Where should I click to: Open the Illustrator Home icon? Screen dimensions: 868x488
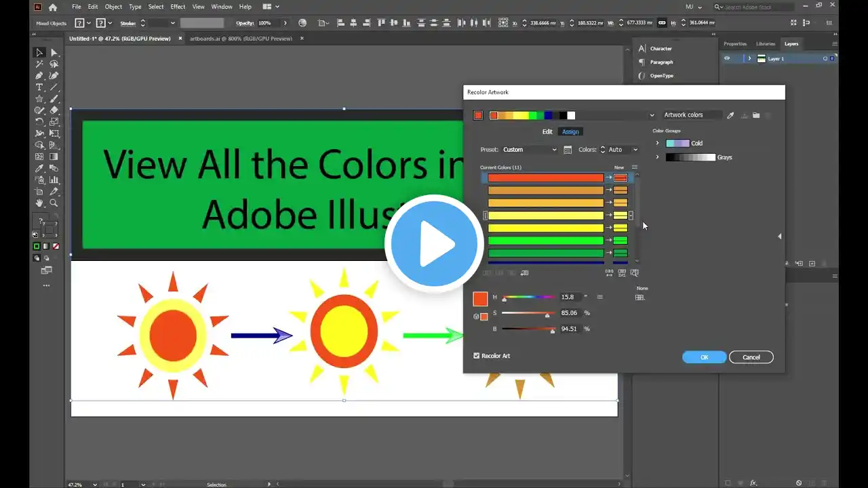53,7
